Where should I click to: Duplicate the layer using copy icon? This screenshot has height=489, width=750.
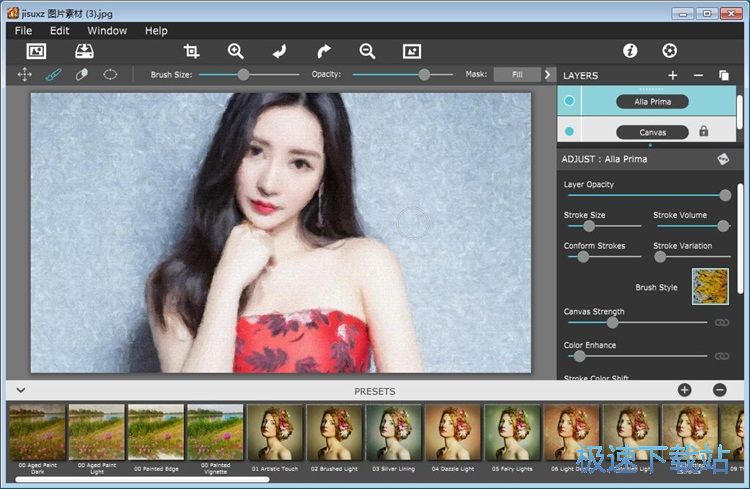[724, 75]
